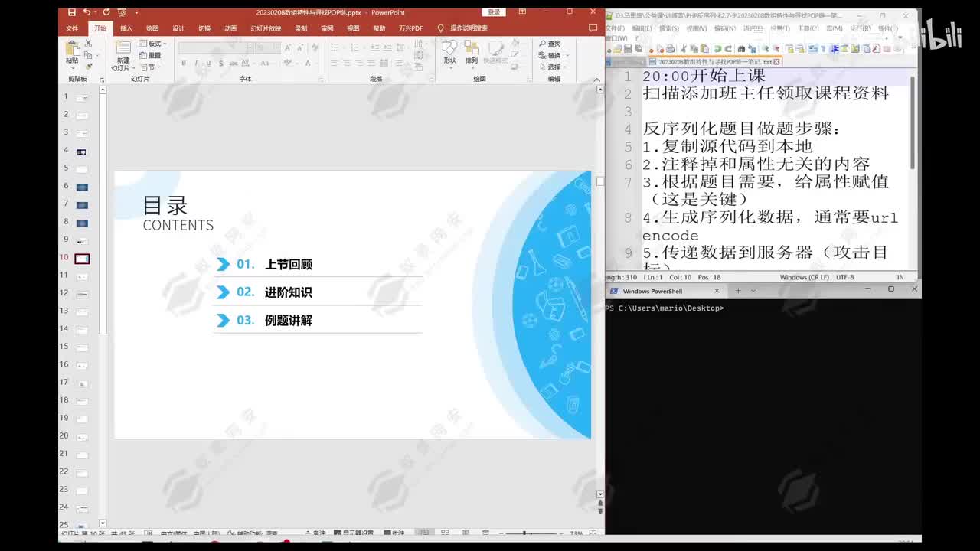Screen dimensions: 980x551
Task: Toggle Bold formatting in PowerPoint ribbon
Action: [x=184, y=64]
